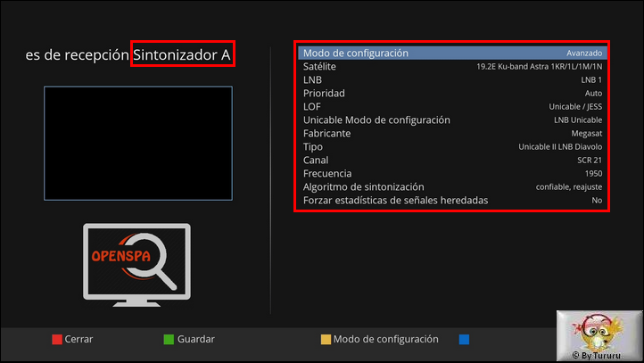Change the Avanzado value
644x363 pixels.
pos(584,53)
